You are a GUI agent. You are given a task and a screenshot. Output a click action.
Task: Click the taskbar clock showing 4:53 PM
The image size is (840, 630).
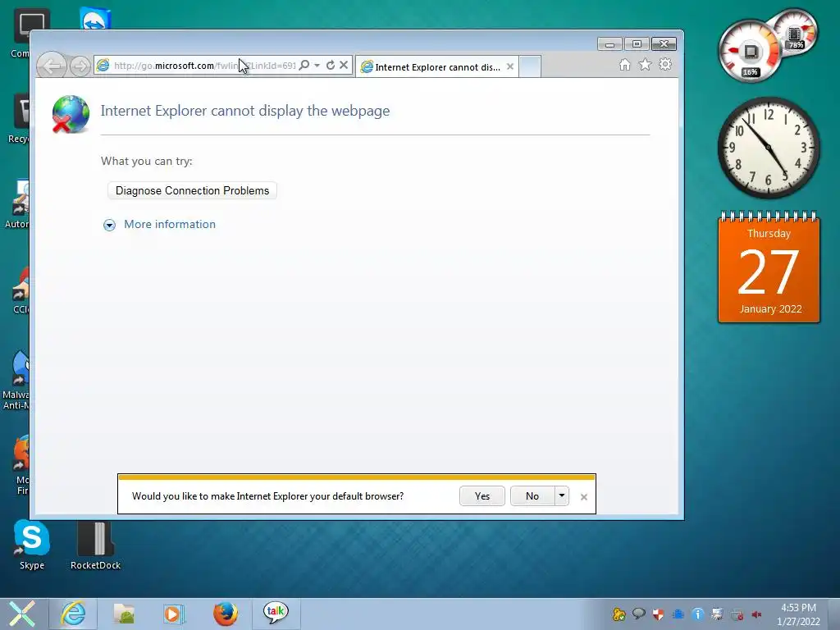pos(798,614)
